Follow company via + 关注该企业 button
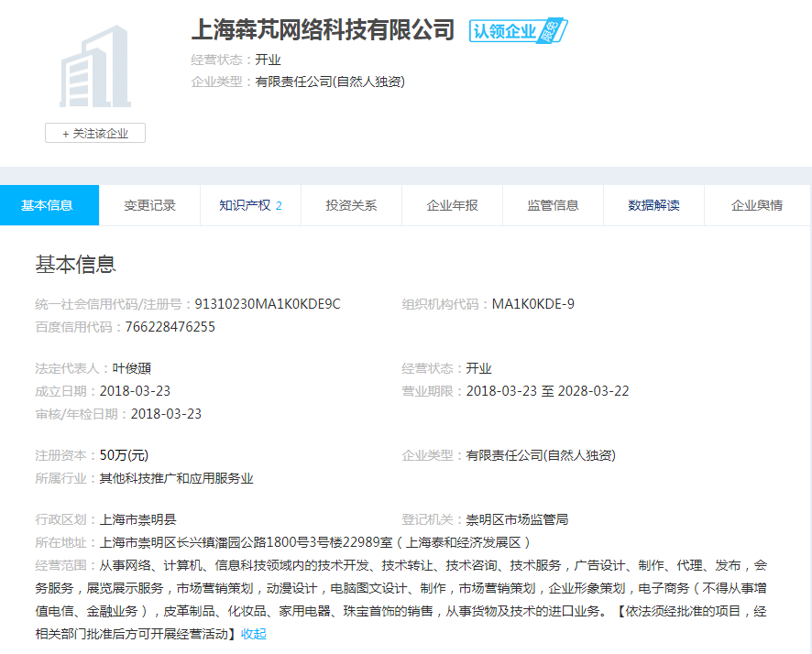This screenshot has height=654, width=812. point(95,133)
